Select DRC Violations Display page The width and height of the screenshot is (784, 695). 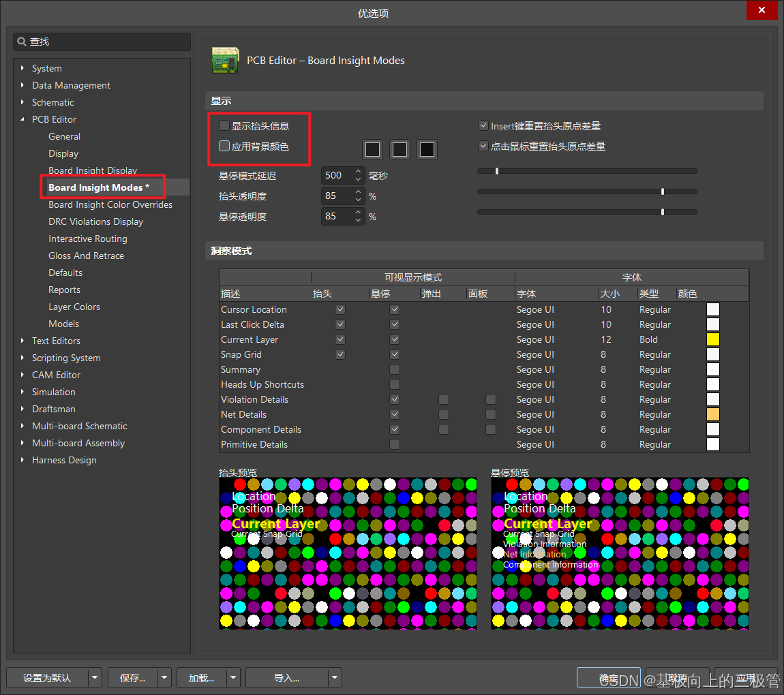point(96,221)
